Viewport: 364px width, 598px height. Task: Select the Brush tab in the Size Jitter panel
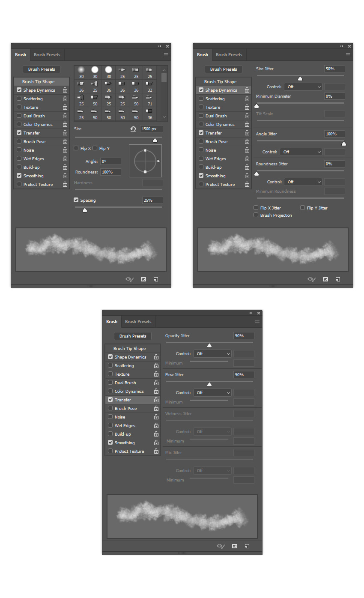click(203, 55)
